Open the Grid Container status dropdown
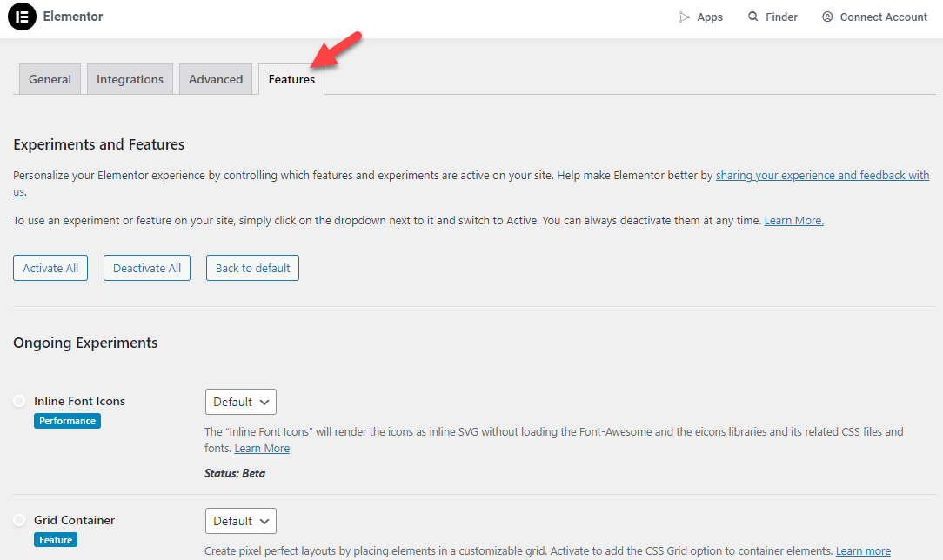 (241, 521)
